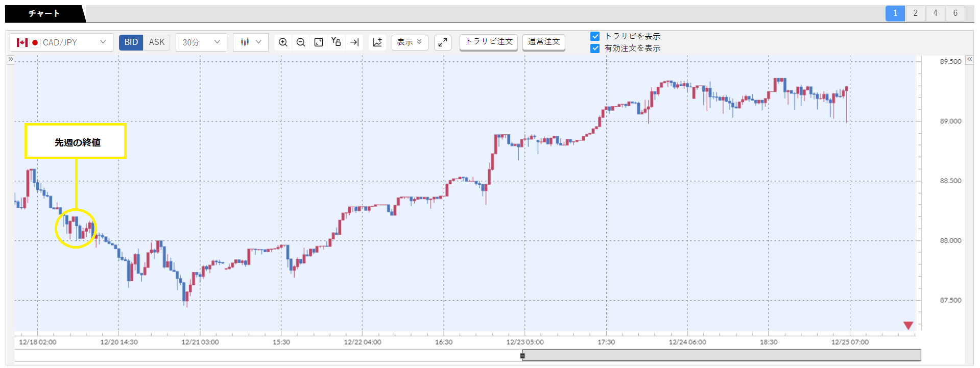
Task: Click 89.500 price axis label
Action: coord(950,61)
